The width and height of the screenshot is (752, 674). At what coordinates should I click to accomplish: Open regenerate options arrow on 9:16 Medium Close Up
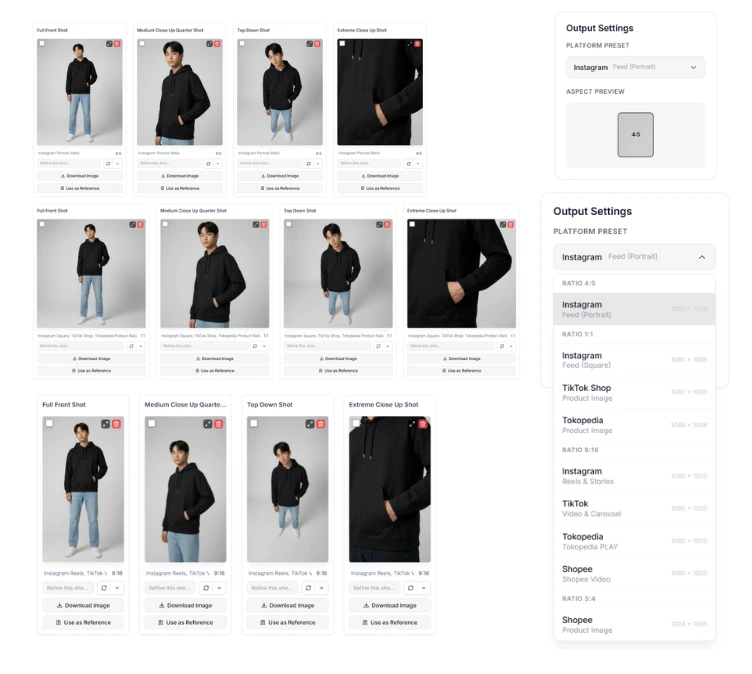pyautogui.click(x=220, y=588)
